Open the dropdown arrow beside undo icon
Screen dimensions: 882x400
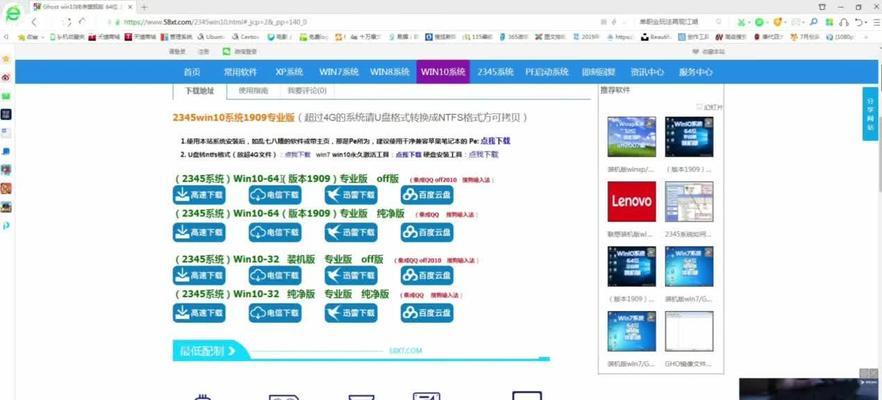866,22
